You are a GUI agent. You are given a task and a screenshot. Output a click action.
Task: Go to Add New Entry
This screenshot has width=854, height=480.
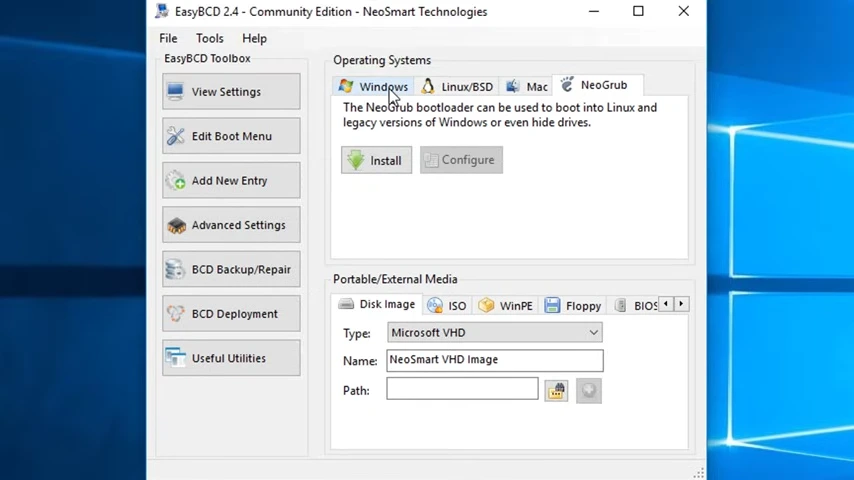click(x=231, y=180)
